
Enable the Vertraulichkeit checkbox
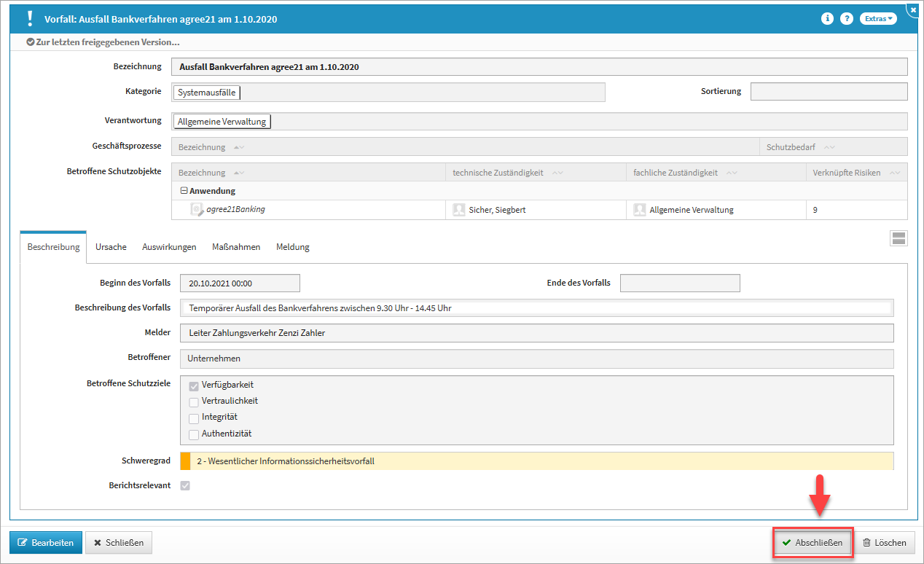[x=194, y=402]
